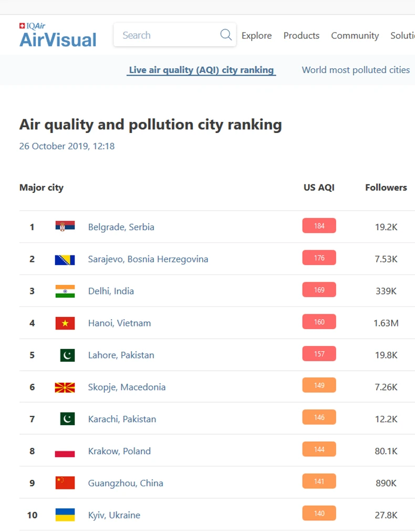Open the Guangzhou, China city link
Screen dimensions: 415x532
pos(126,483)
